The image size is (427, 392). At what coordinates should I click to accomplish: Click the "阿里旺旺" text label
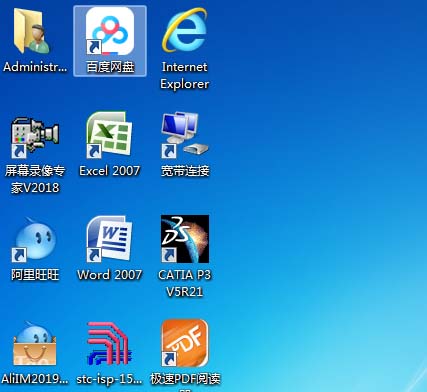35,275
